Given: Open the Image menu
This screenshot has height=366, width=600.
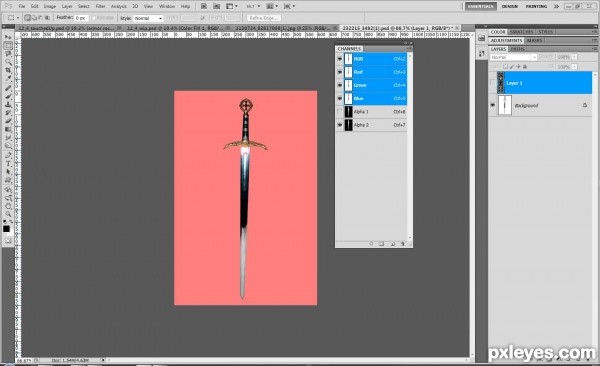Looking at the screenshot, I should pos(50,7).
